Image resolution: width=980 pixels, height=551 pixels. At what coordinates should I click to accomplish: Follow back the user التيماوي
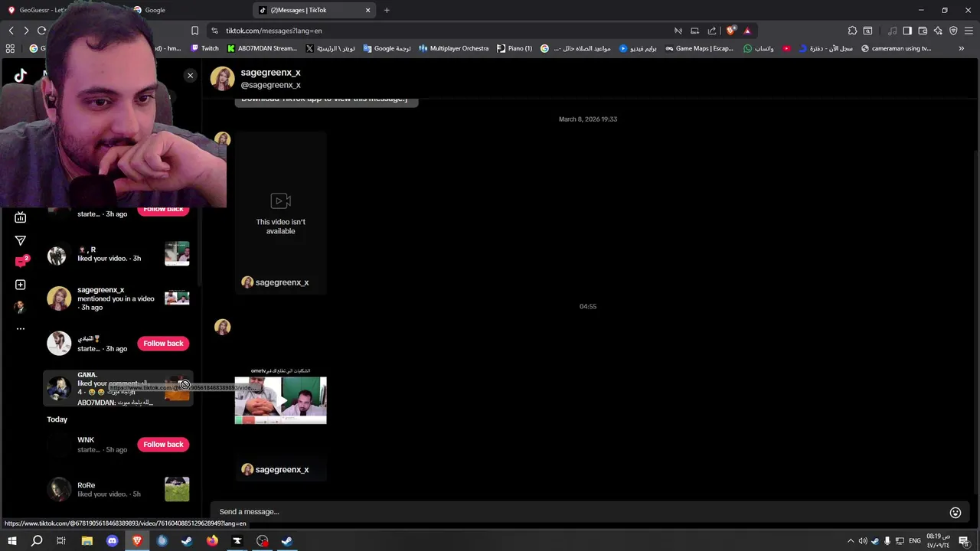point(163,344)
